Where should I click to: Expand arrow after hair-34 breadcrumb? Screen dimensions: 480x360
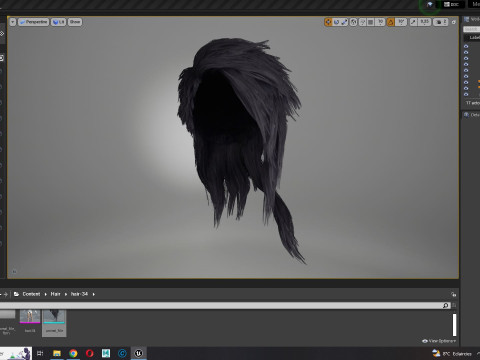(x=94, y=294)
